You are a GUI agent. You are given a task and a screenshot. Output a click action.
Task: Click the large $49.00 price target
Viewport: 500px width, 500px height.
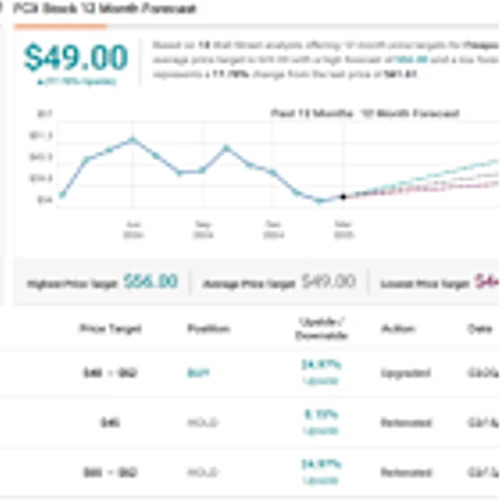76,57
